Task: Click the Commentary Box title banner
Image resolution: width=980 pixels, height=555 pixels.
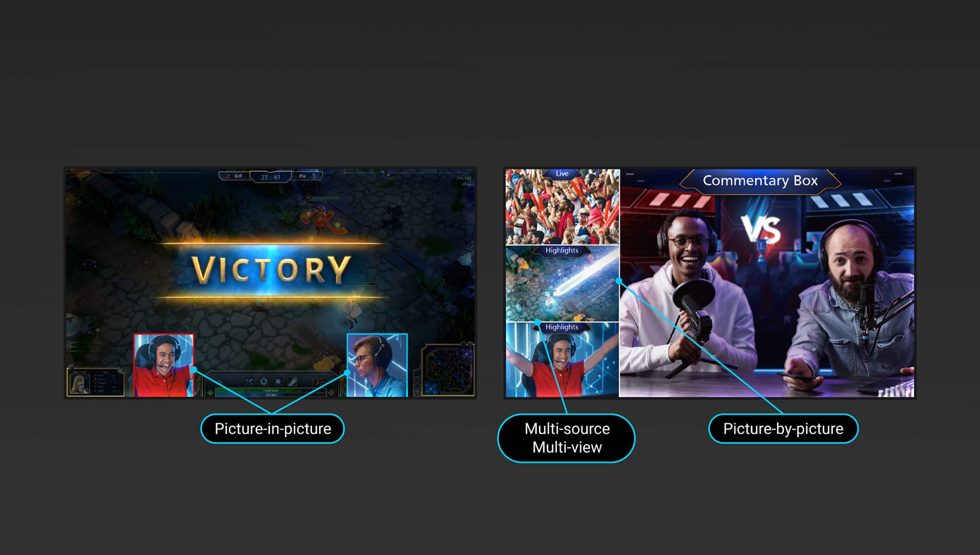Action: (x=760, y=180)
